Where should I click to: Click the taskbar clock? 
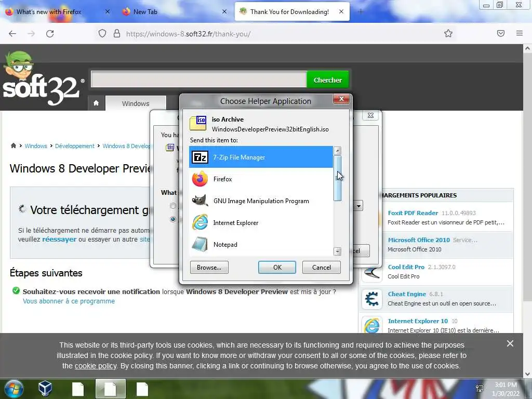pyautogui.click(x=506, y=389)
